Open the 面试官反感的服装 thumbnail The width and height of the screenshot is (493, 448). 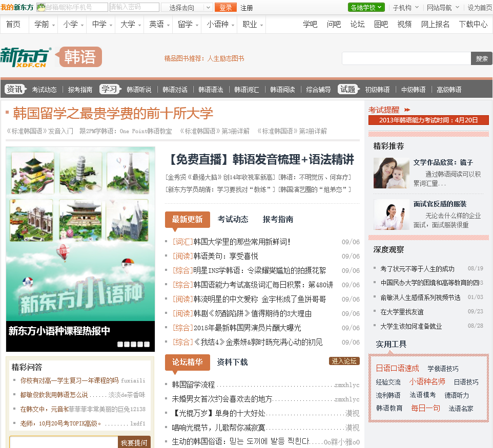point(392,215)
